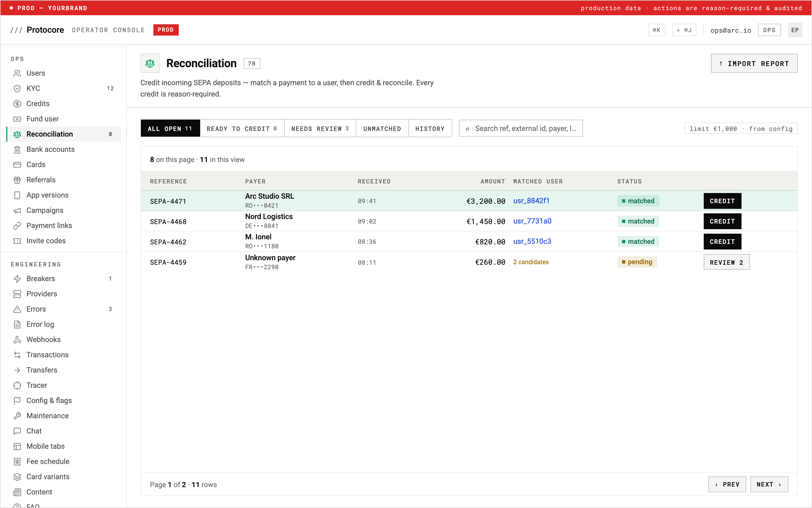The image size is (812, 508).
Task: Open the Breakers lightning icon
Action: tap(17, 279)
